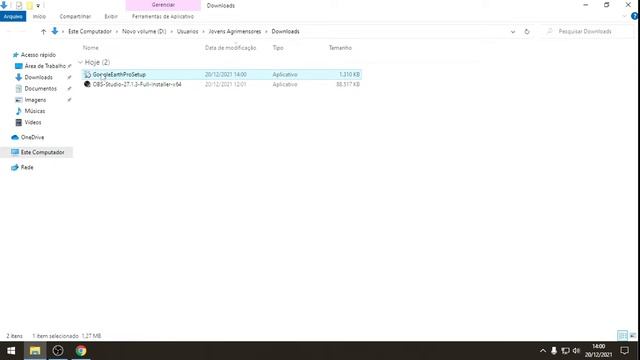Switch to details view layout icon
This screenshot has width=640, height=360.
click(622, 336)
